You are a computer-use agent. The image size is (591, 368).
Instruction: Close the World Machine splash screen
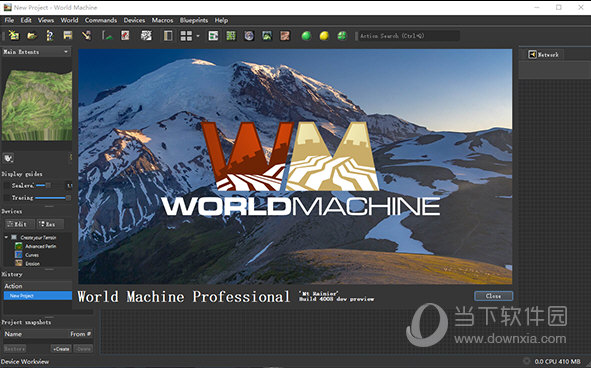point(493,296)
